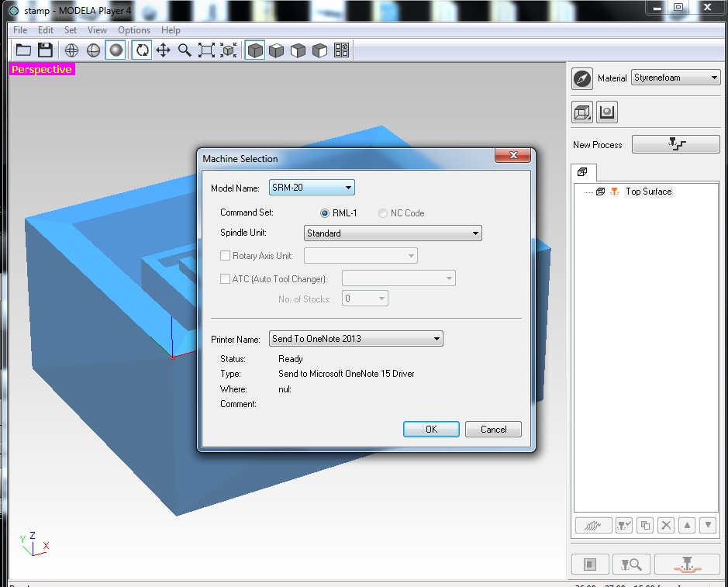The width and height of the screenshot is (728, 587).
Task: Move process up with the arrow icon
Action: pos(687,526)
